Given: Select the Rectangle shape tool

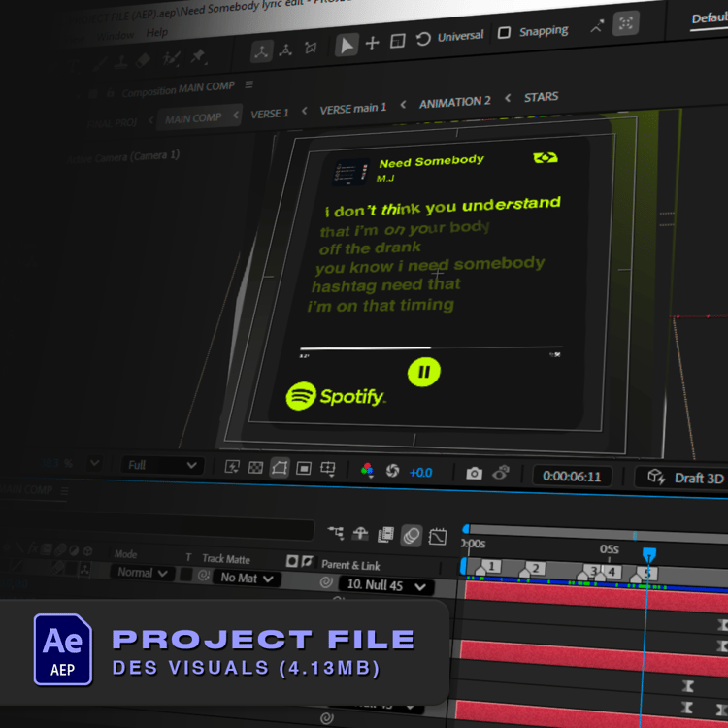Looking at the screenshot, I should pyautogui.click(x=398, y=41).
